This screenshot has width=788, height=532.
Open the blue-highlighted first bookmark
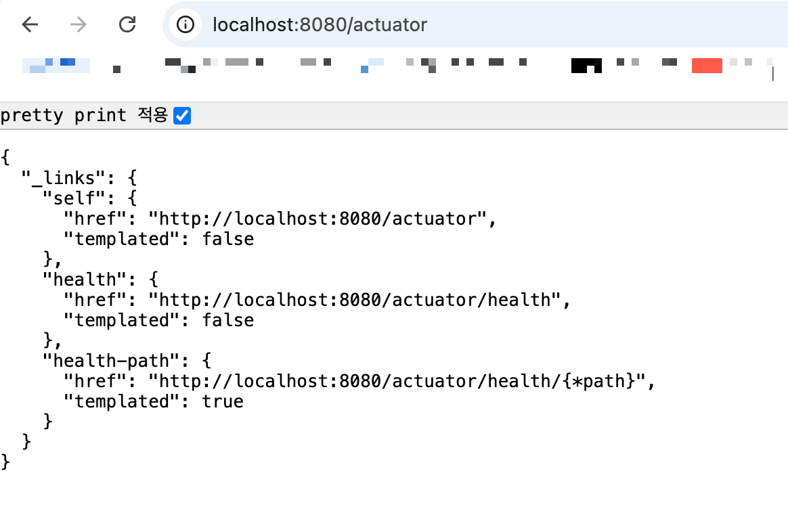[x=56, y=65]
